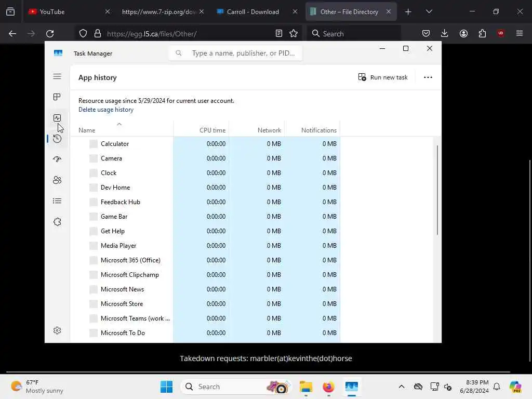The image size is (532, 399).
Task: Open Task Manager settings gear
Action: [57, 330]
